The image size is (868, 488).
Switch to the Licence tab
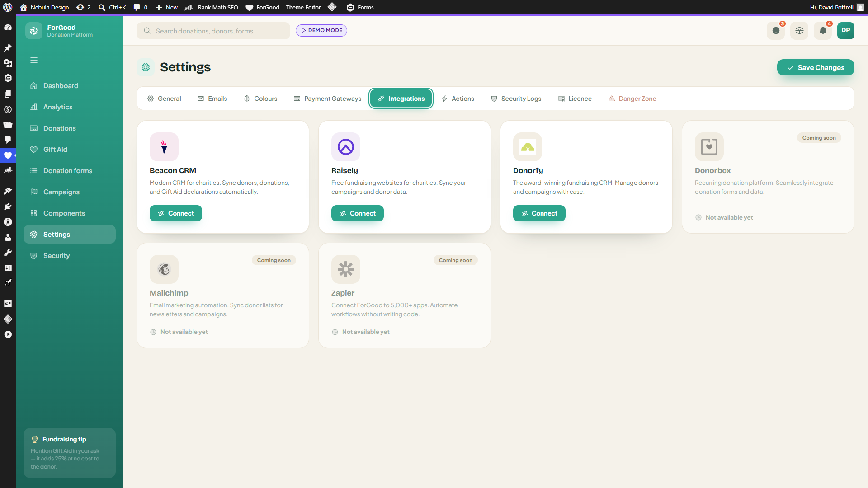[575, 99]
